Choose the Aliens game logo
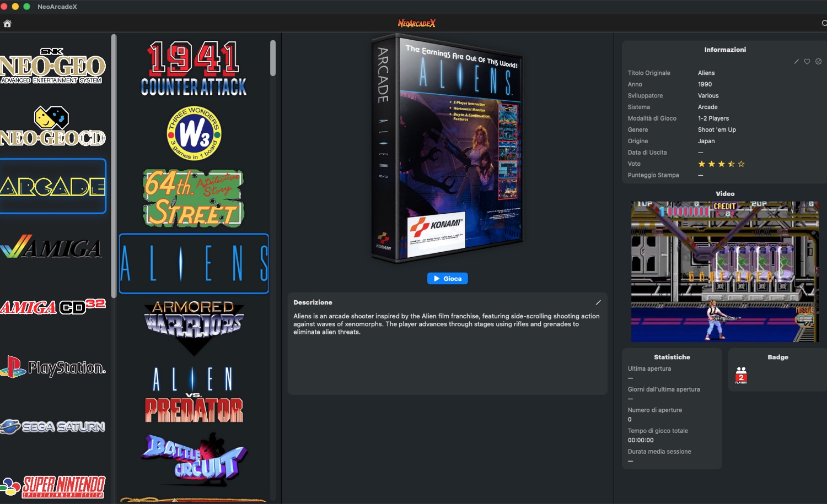The image size is (827, 504). [x=194, y=263]
